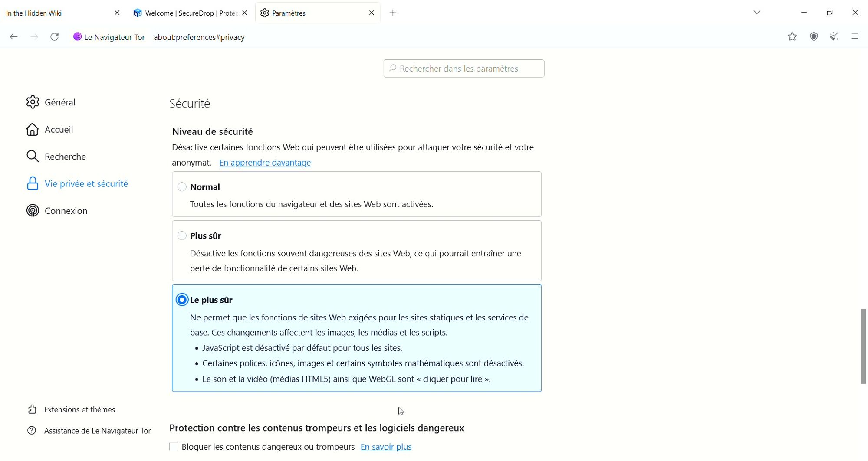Select the Paramètres tab
Viewport: 868px width, 461px height.
click(x=318, y=13)
